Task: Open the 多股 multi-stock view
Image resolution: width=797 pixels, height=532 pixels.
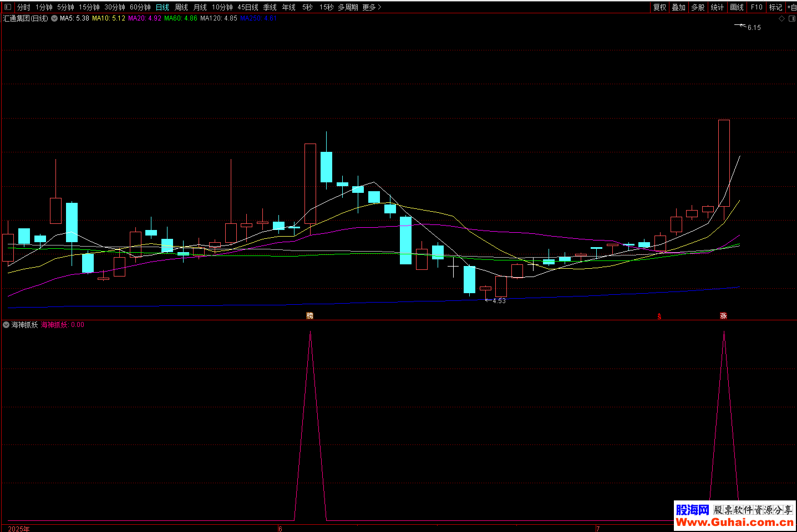Action: pyautogui.click(x=698, y=7)
